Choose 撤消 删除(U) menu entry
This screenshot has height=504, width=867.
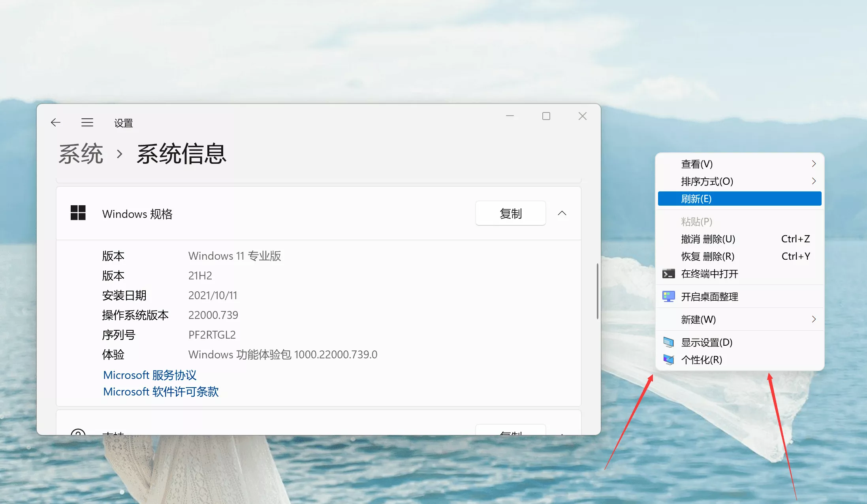[739, 239]
